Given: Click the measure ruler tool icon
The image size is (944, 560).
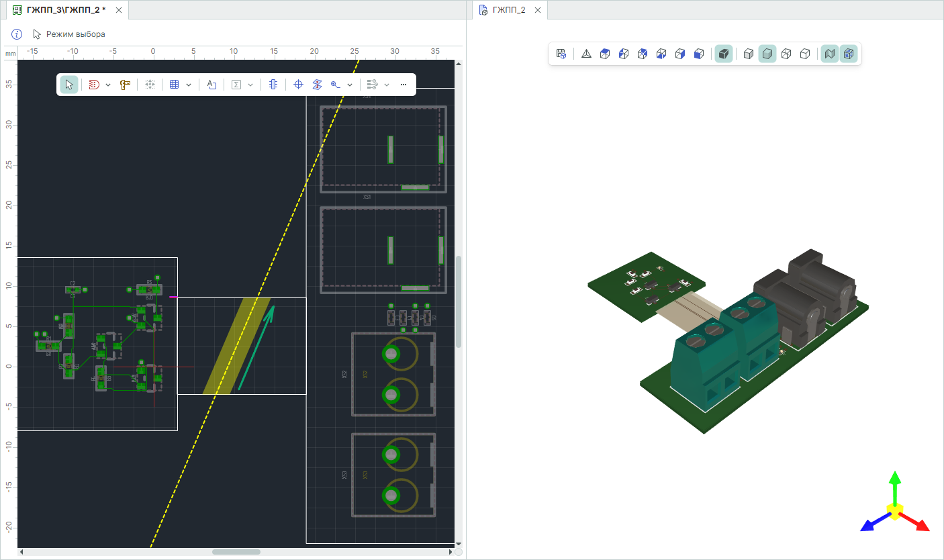Looking at the screenshot, I should [125, 85].
